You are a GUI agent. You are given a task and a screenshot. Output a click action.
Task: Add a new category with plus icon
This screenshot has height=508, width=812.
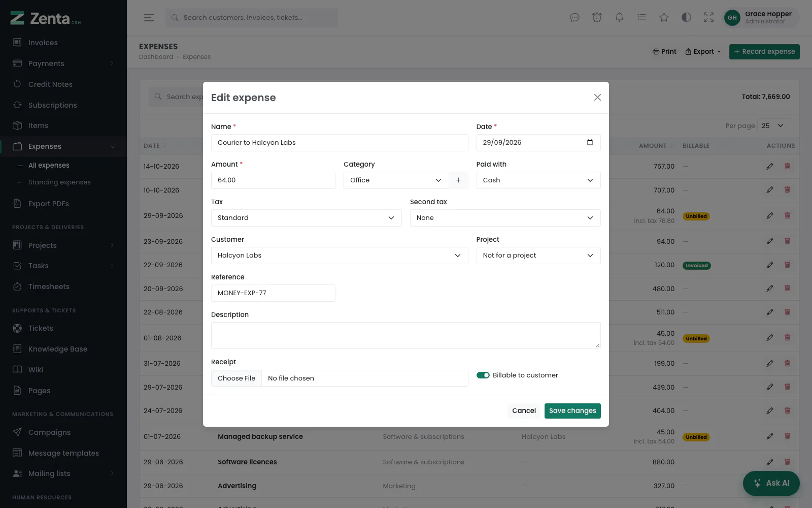(458, 180)
